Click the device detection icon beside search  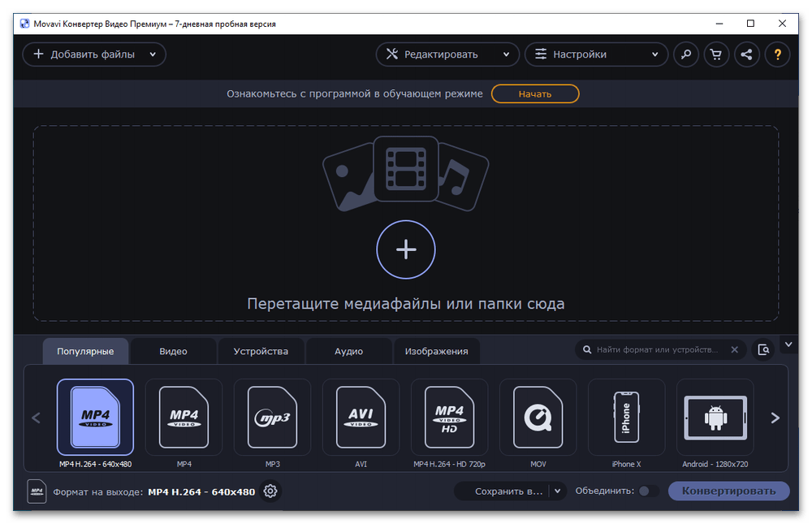pos(763,350)
